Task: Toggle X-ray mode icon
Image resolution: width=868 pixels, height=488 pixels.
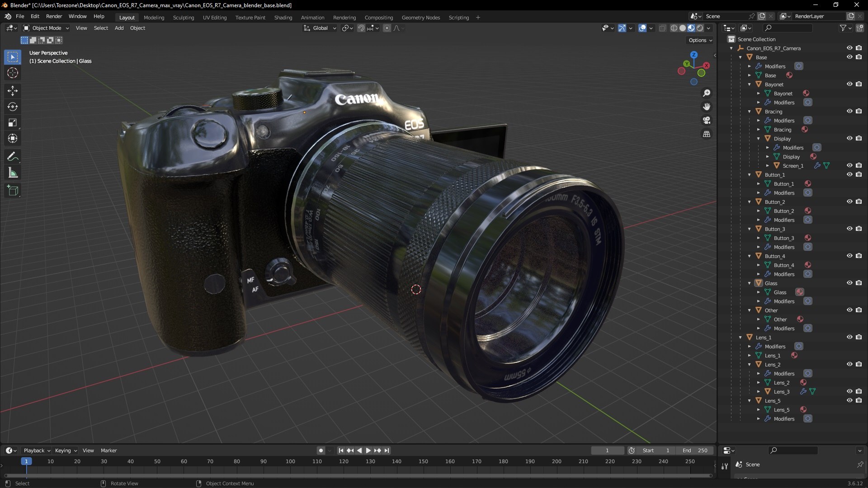Action: coord(662,28)
